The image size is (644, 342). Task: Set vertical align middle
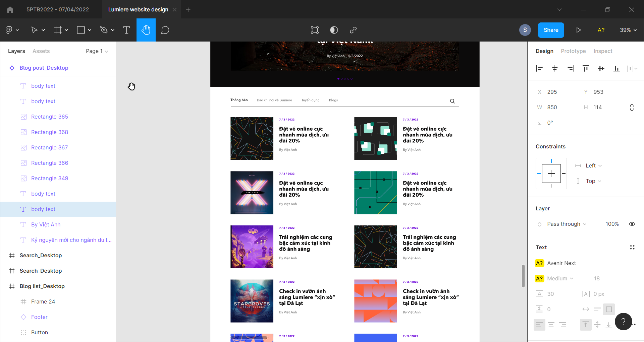[x=597, y=325]
